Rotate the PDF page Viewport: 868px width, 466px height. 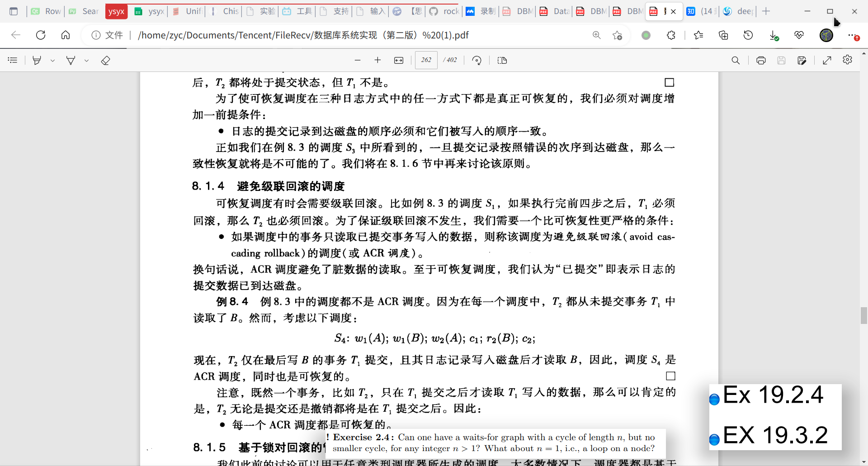tap(476, 60)
